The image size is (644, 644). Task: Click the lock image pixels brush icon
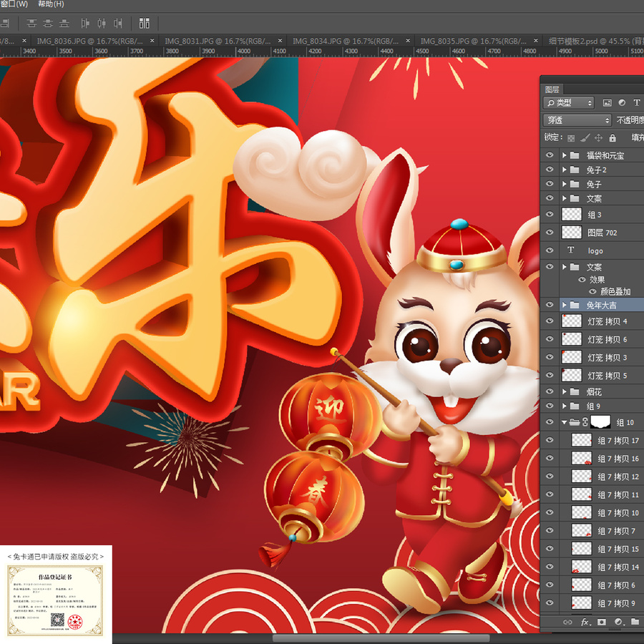pyautogui.click(x=585, y=137)
